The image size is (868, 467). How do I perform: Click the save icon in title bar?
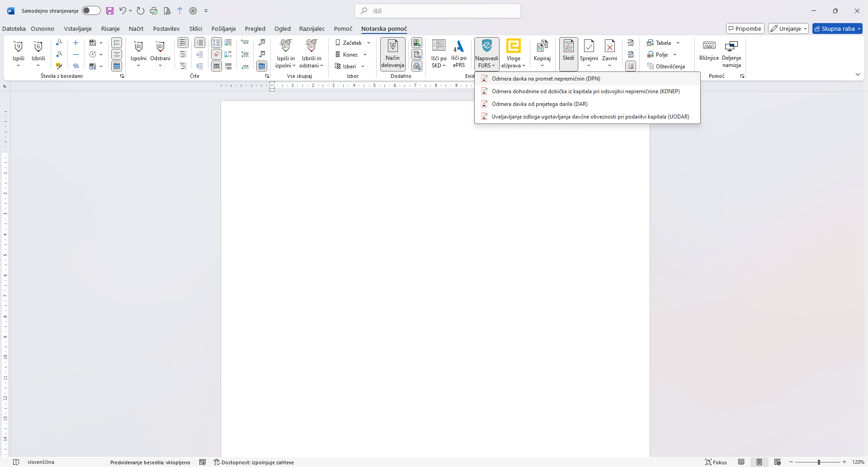[110, 11]
